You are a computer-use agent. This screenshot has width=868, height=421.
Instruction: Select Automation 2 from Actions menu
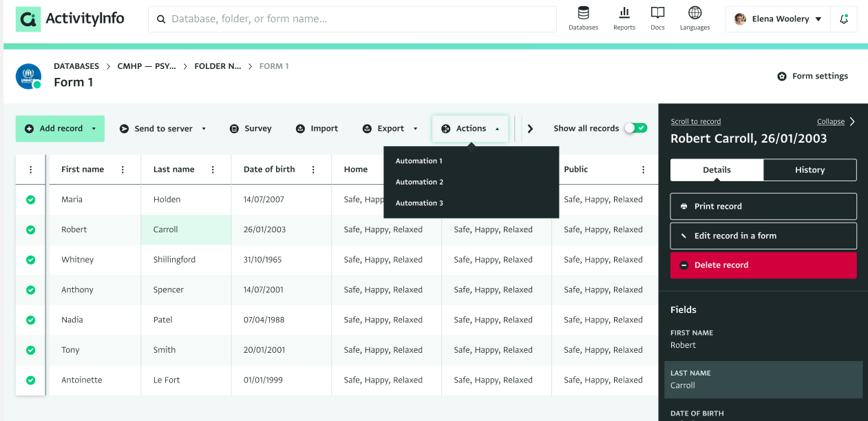[419, 182]
